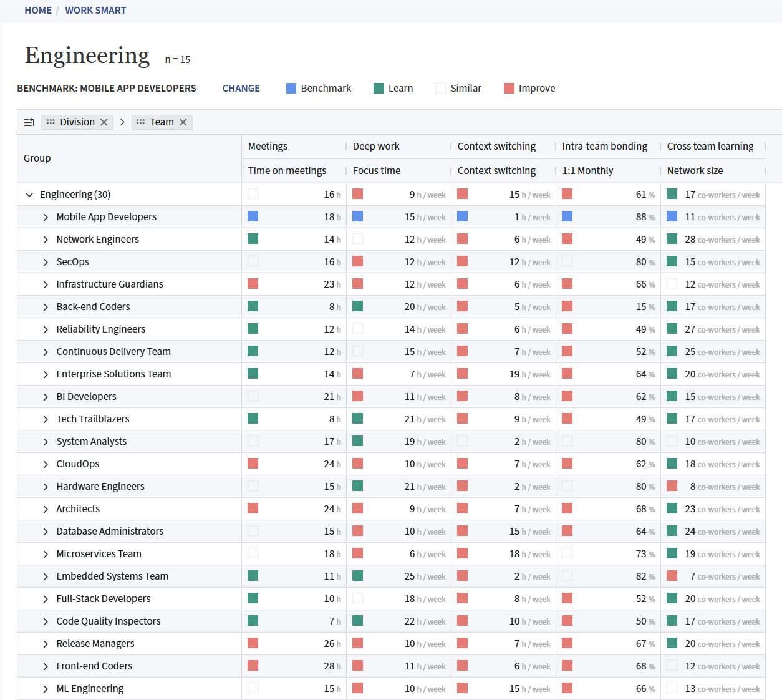Viewport: 782px width, 700px height.
Task: Collapse the Engineering (30) group row
Action: tap(29, 195)
